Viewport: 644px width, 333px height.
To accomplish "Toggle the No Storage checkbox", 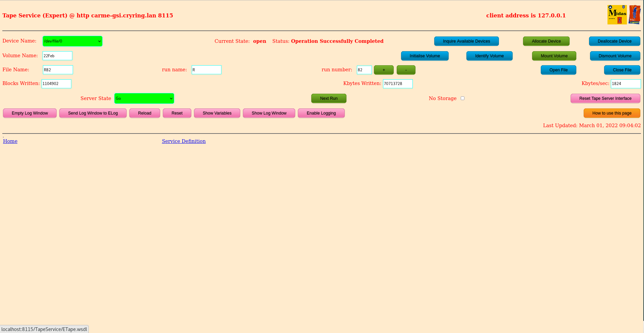I will [462, 98].
